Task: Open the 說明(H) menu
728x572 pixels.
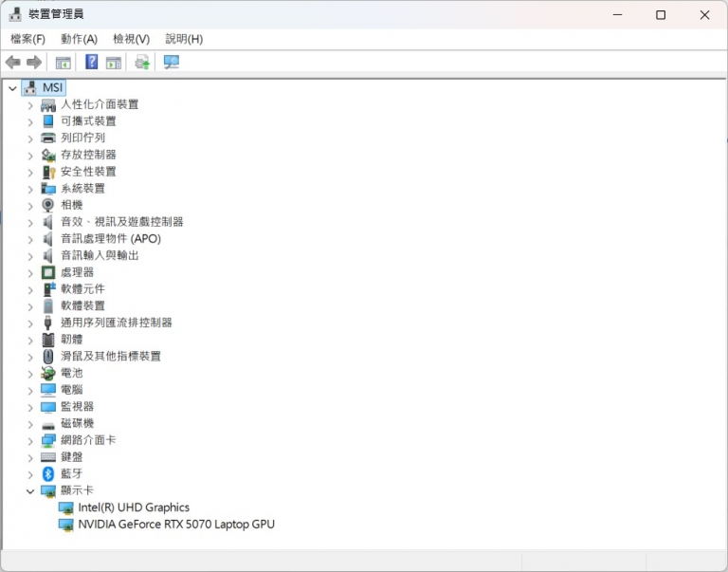Action: click(184, 39)
